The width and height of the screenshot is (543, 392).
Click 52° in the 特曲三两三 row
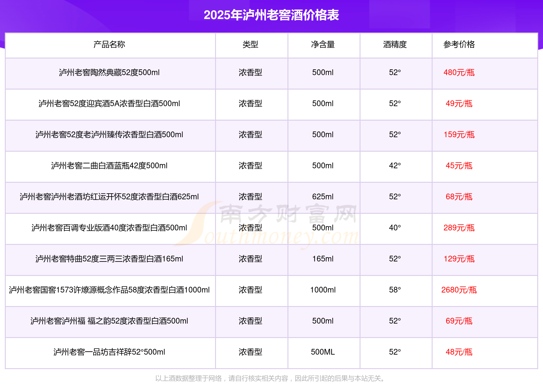pos(395,259)
